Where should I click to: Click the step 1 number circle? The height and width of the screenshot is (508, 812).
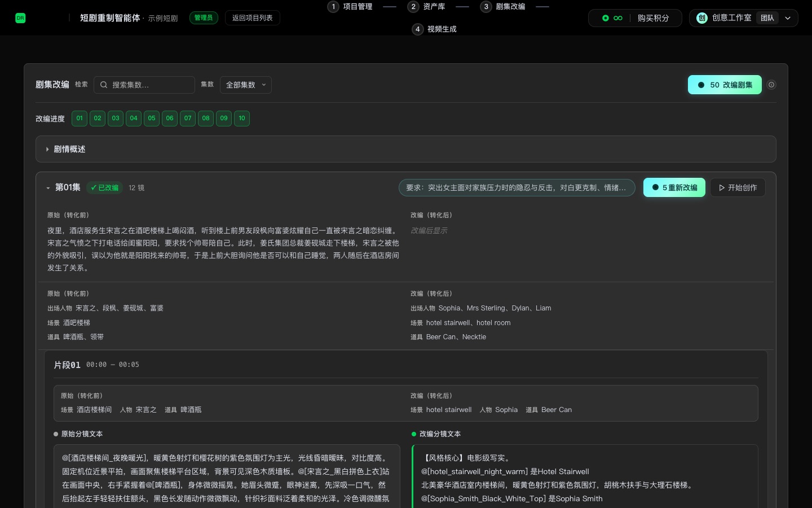pyautogui.click(x=333, y=6)
